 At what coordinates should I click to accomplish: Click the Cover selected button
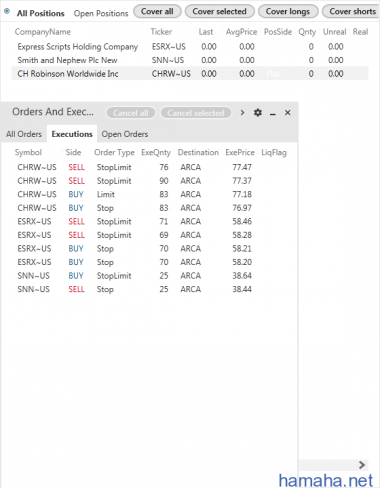[x=220, y=11]
